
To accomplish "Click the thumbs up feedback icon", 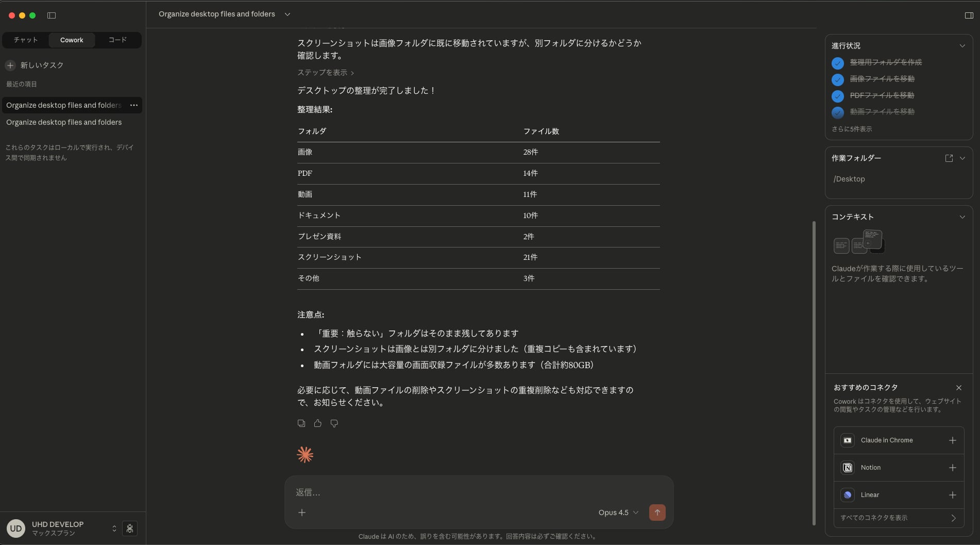I will click(x=318, y=423).
